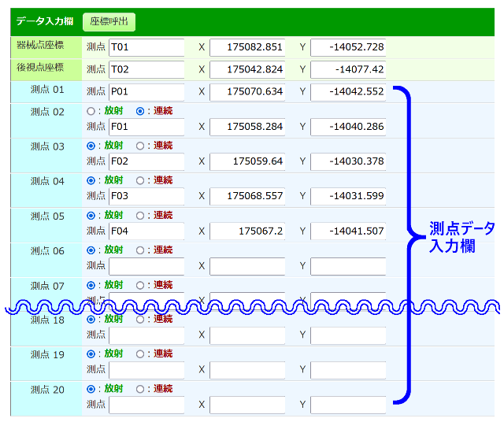Select 連続 radio for 測点 05

[140, 215]
